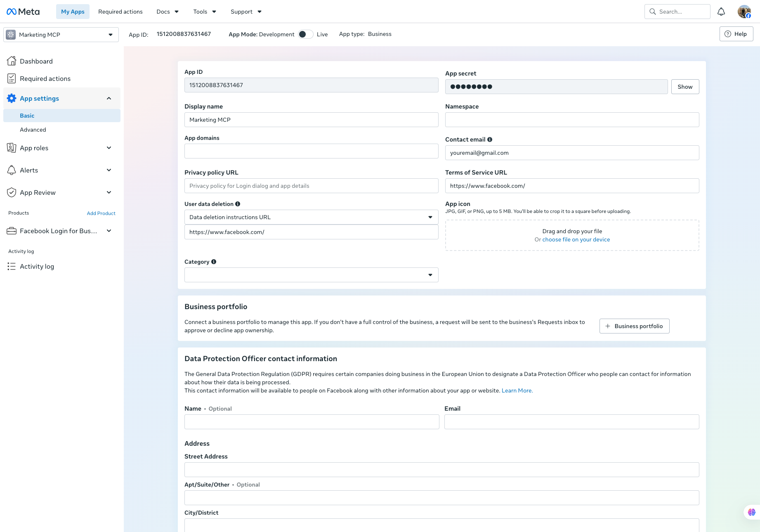Screen dimensions: 760x532
Task: Click the Marketing MCP app icon
Action: 11,35
